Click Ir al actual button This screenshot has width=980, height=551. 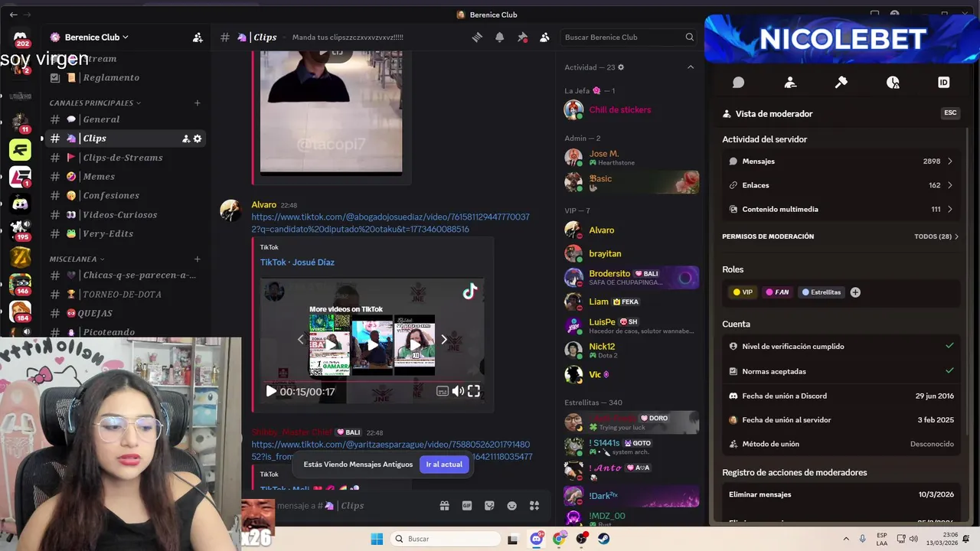444,465
